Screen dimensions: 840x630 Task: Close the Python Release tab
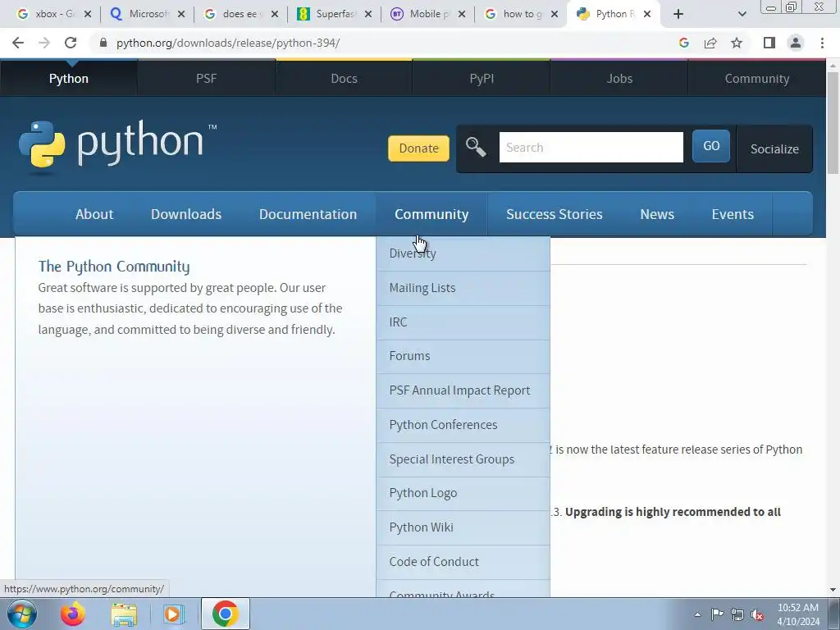click(x=647, y=14)
